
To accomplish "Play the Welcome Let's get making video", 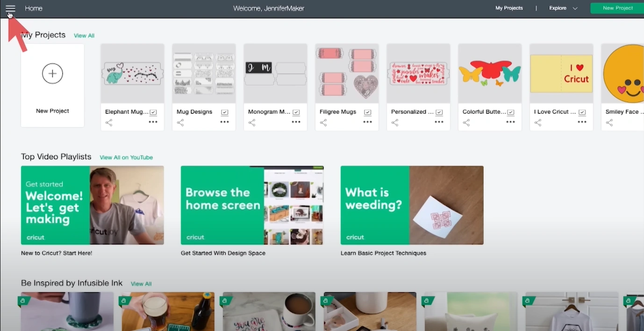I will (93, 205).
